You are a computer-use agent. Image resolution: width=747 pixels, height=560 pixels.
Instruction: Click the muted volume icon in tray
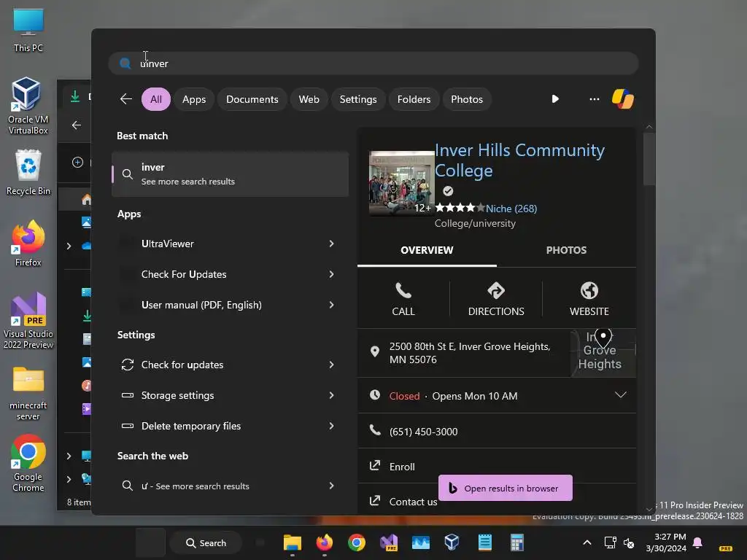tap(629, 542)
